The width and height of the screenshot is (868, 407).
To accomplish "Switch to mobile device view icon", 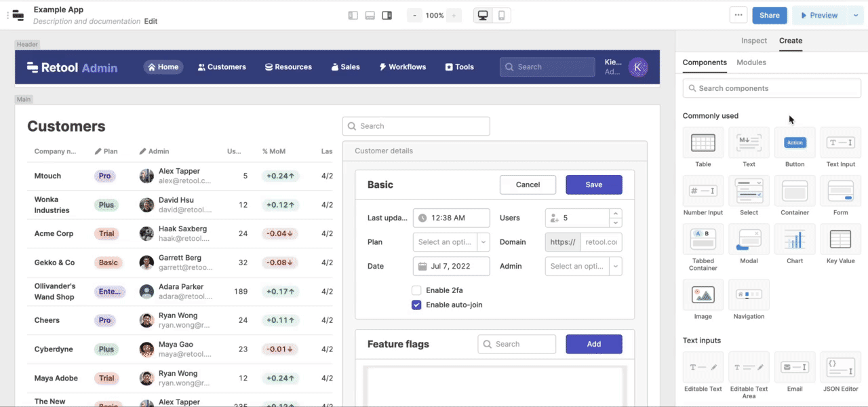I will tap(501, 15).
